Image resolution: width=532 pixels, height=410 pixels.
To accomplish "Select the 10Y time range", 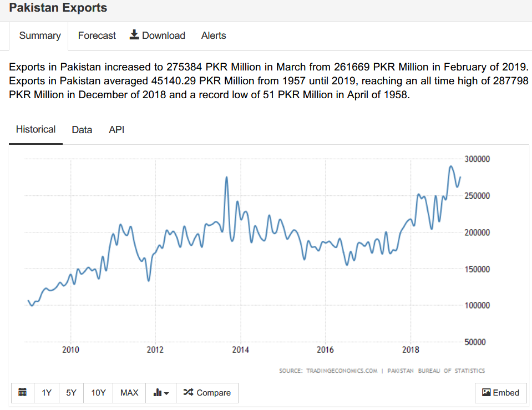I will click(x=98, y=393).
